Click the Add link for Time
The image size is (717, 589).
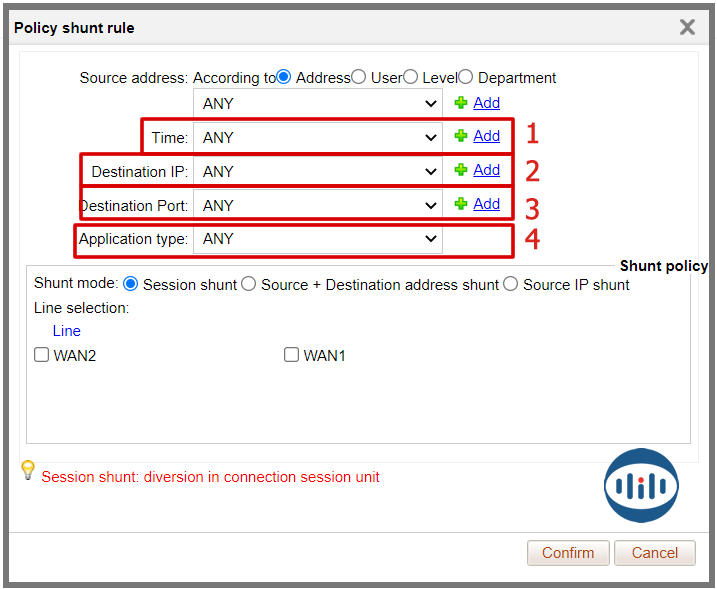tap(487, 136)
